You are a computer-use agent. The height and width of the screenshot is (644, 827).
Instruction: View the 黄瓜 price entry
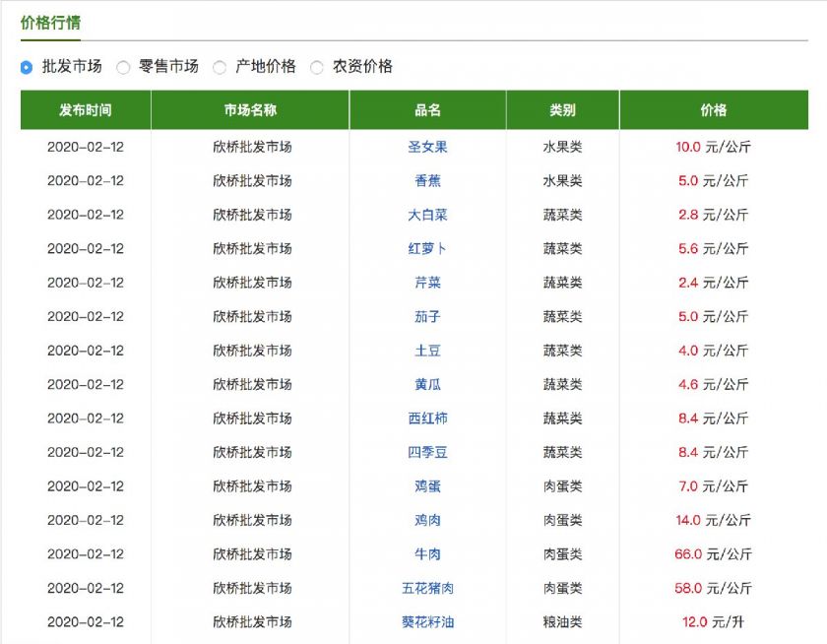point(427,385)
